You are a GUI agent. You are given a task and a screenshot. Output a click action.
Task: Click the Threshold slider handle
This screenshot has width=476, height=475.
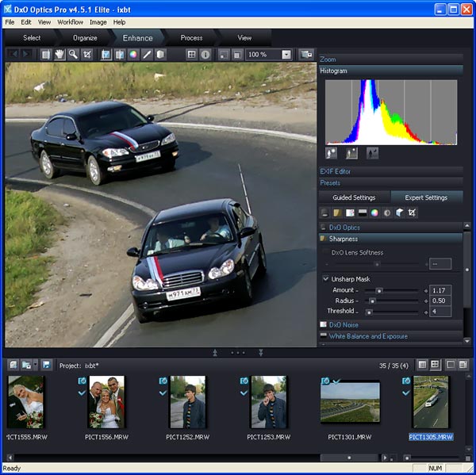(369, 312)
